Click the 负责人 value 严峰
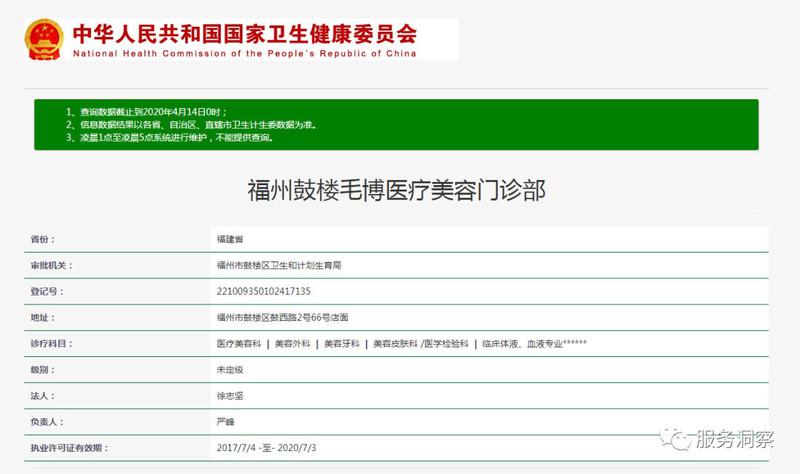800x474 pixels. [x=226, y=422]
